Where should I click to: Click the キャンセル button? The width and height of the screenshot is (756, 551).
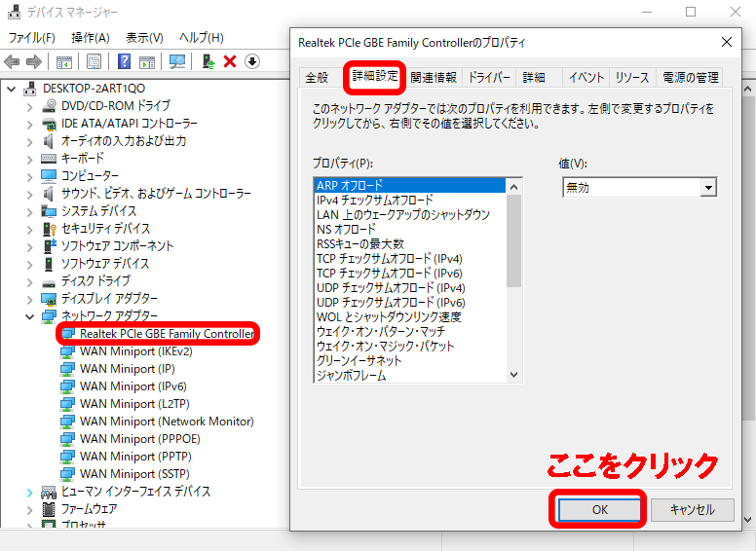click(692, 509)
